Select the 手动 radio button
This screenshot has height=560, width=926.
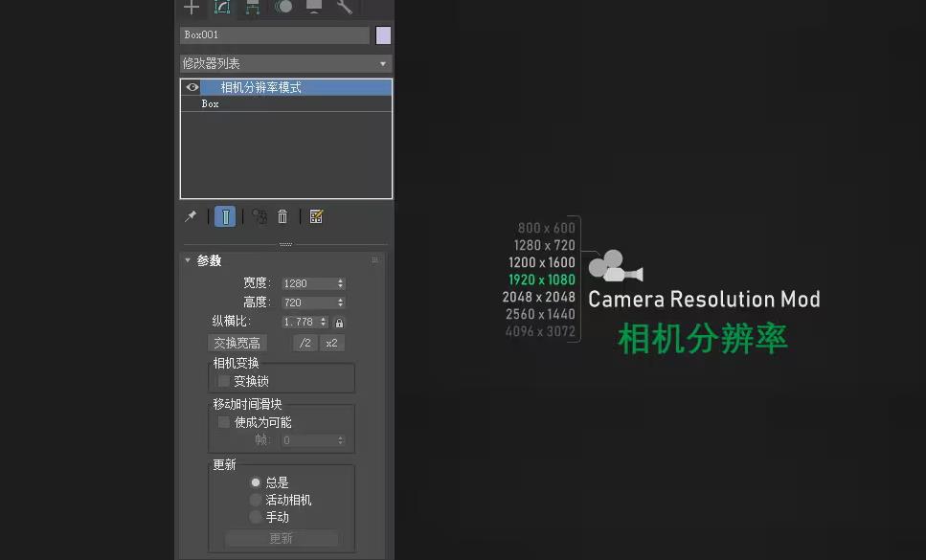pyautogui.click(x=255, y=518)
